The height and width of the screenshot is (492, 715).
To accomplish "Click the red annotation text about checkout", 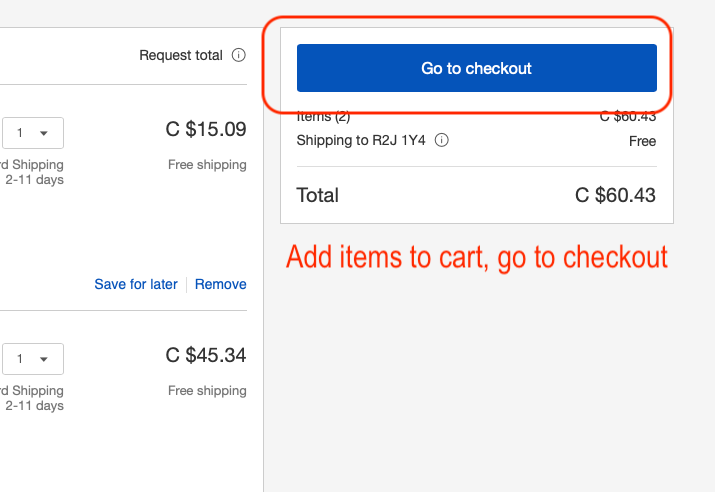I will coord(476,257).
